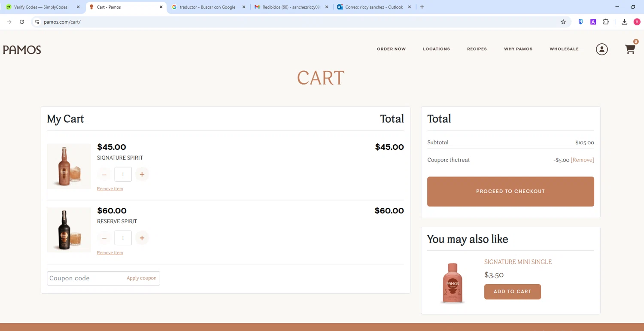Click Apply coupon
644x331 pixels.
coord(142,278)
